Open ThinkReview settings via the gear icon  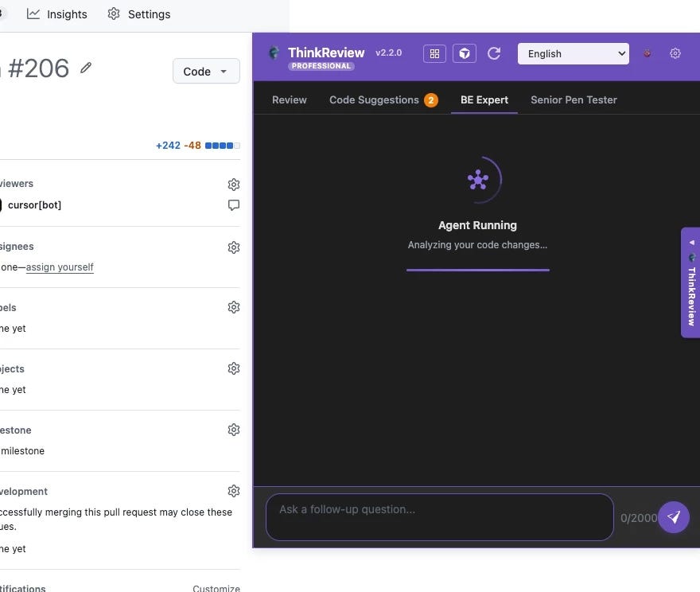(675, 53)
